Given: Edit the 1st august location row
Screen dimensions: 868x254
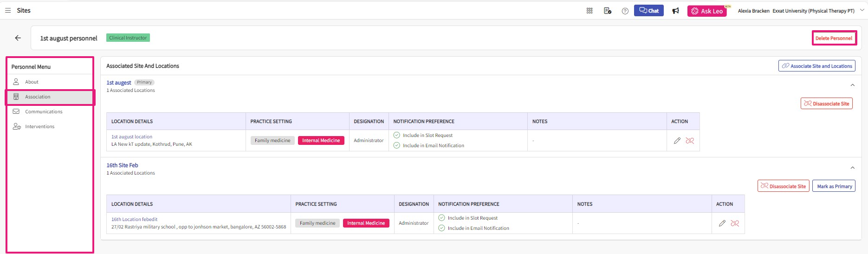Looking at the screenshot, I should point(677,141).
